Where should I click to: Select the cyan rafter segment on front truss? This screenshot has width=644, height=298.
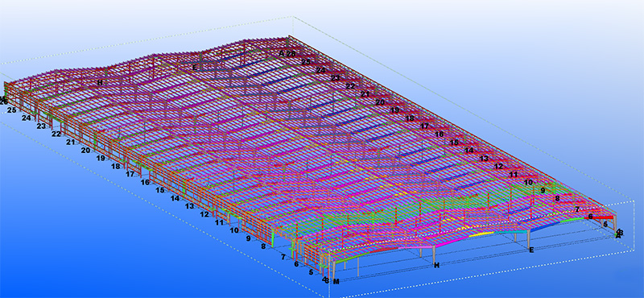[510, 232]
